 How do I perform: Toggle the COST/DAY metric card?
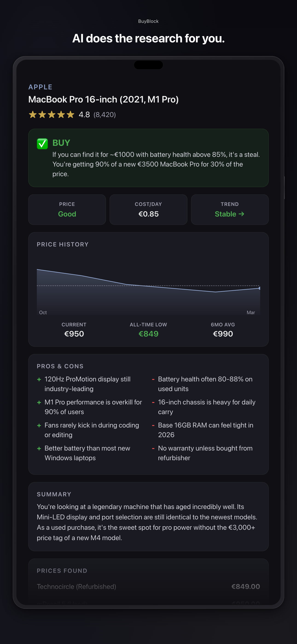(148, 210)
